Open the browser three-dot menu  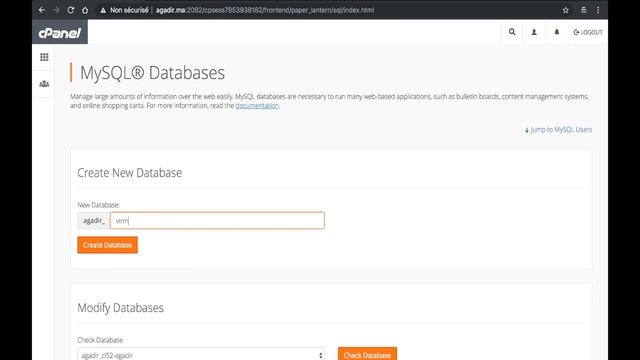pyautogui.click(x=598, y=10)
